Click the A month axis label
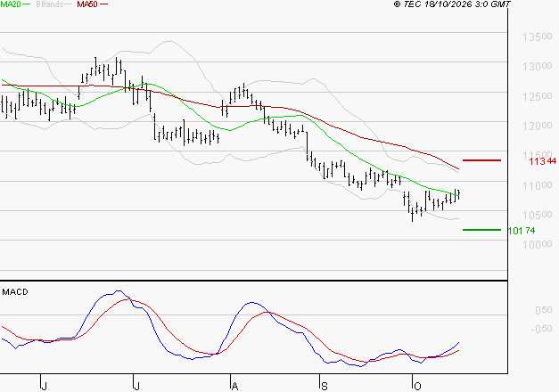559x392 pixels. point(234,387)
